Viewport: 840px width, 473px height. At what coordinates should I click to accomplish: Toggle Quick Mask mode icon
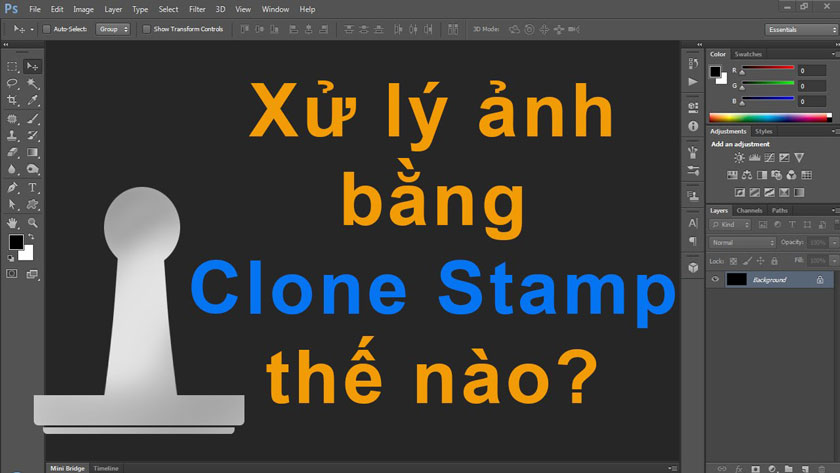point(12,274)
